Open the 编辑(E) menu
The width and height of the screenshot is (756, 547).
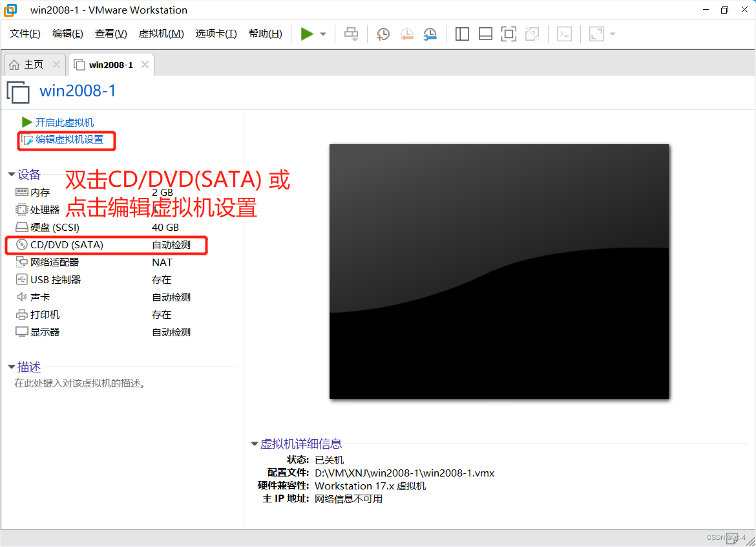point(67,33)
